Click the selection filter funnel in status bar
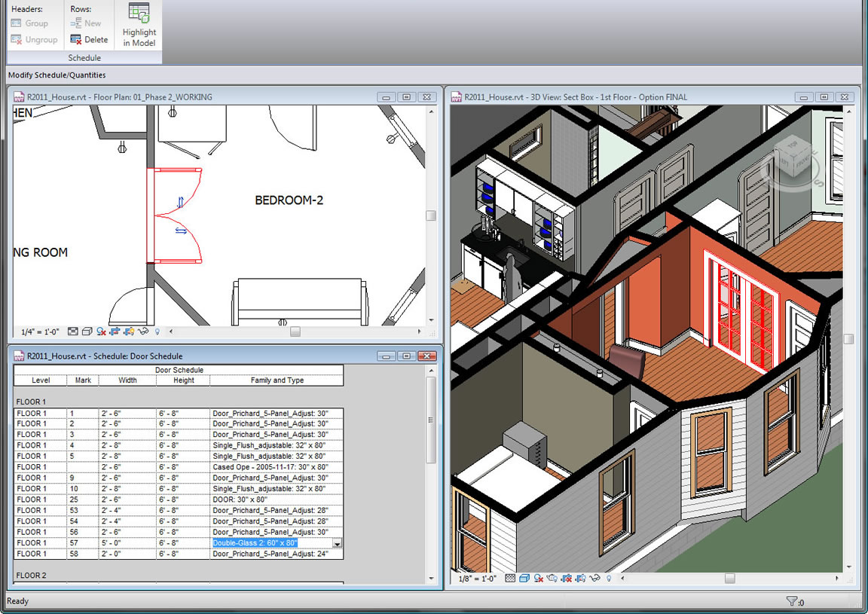 click(792, 601)
